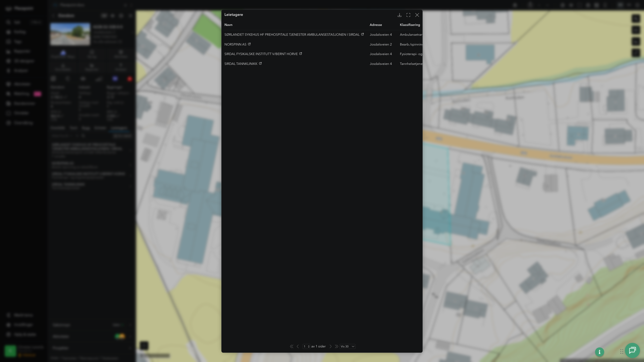Jump to the first page of tenants
644x362 pixels.
[292, 346]
